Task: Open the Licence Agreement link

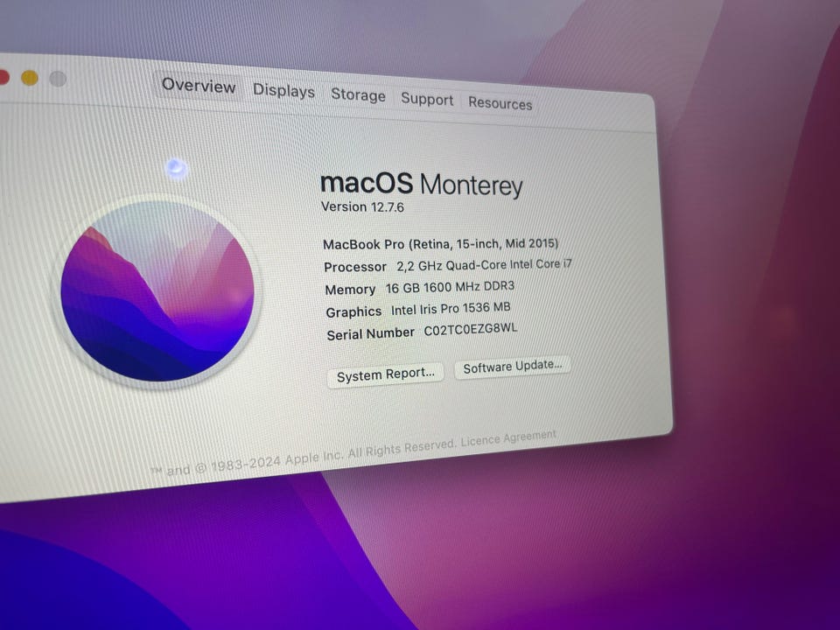Action: coord(508,438)
